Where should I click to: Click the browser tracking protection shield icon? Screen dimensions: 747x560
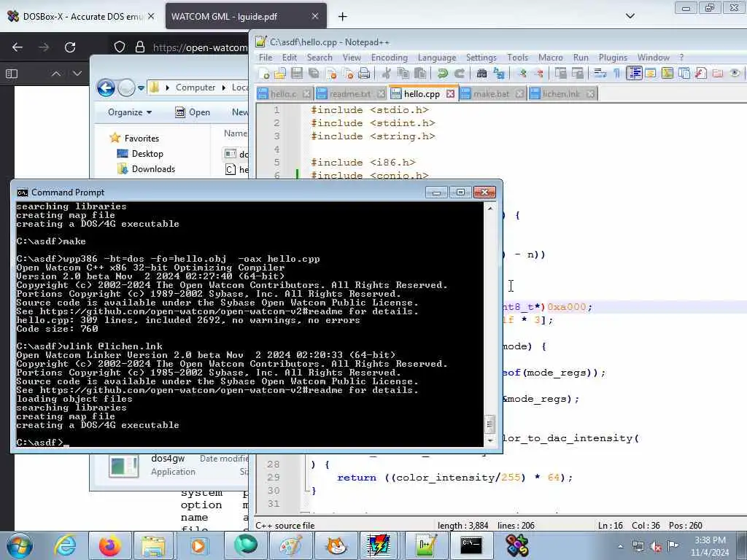(x=120, y=47)
